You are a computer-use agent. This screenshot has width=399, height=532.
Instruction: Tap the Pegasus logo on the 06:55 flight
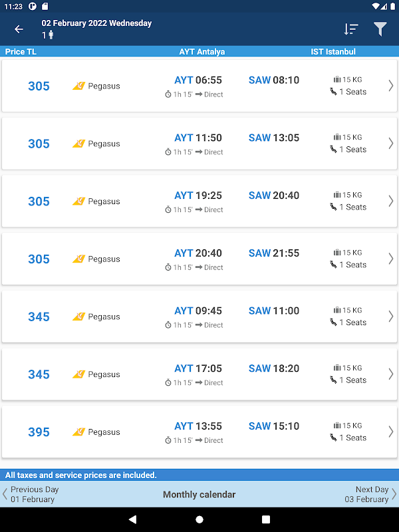(78, 86)
